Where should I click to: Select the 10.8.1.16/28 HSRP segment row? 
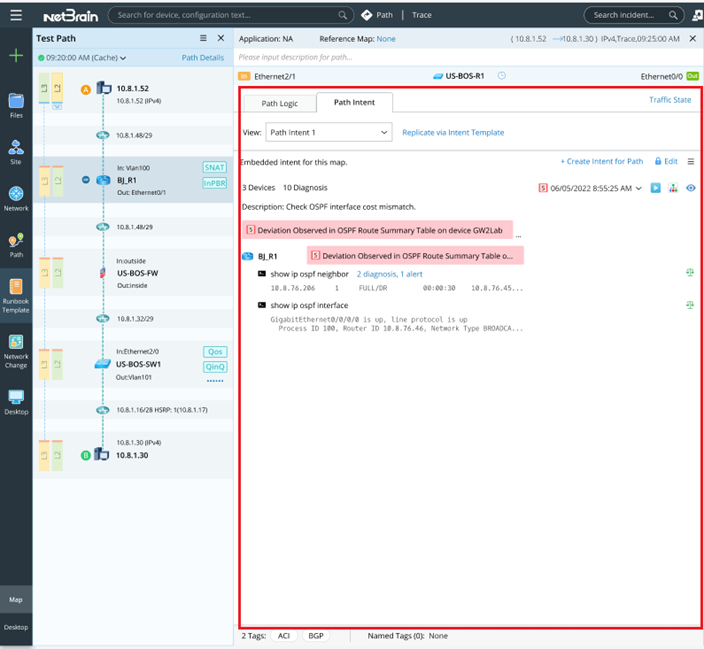pos(133,410)
